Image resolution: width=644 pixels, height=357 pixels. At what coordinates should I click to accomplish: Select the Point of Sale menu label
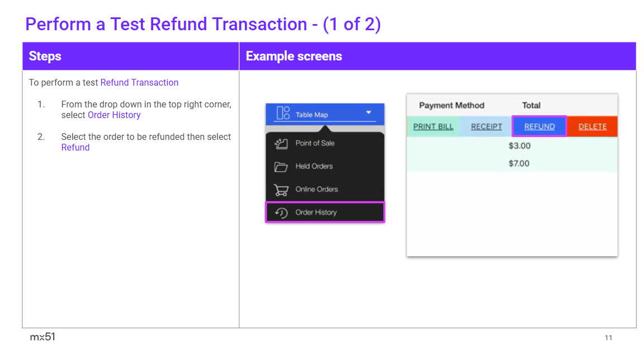pos(315,143)
